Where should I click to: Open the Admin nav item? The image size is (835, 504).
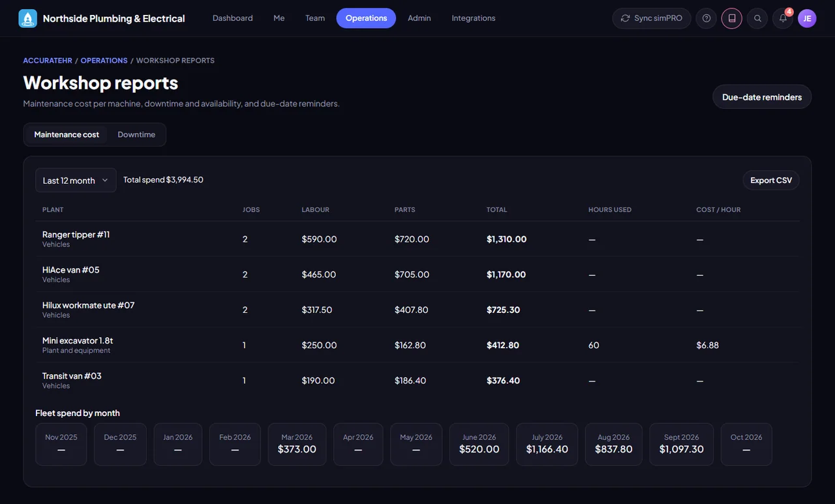[x=419, y=18]
